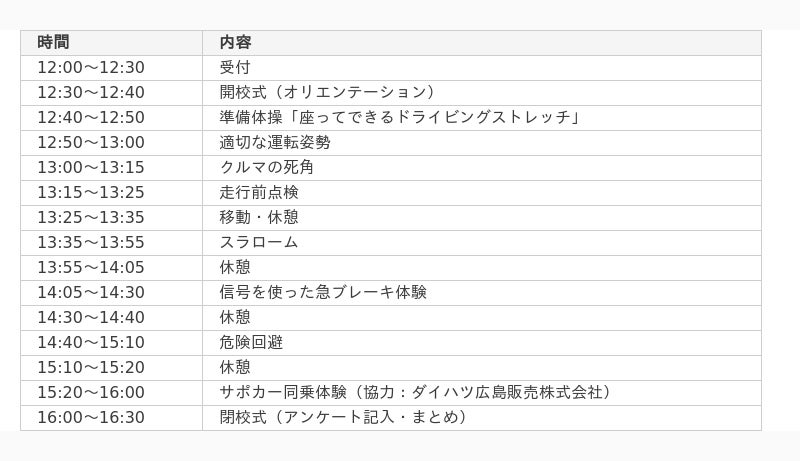Select 開校式（オリエンテーション） row text
Screen dimensions: 800x461
click(x=328, y=92)
